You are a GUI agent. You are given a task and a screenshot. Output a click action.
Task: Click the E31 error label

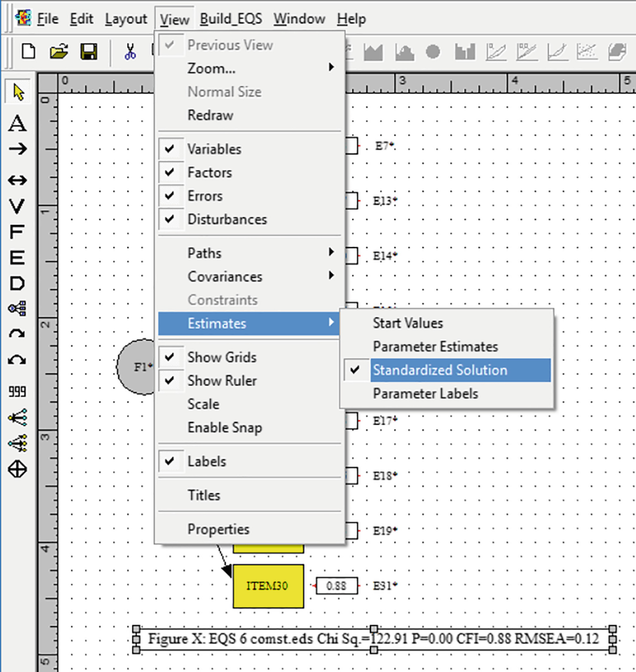tap(385, 585)
